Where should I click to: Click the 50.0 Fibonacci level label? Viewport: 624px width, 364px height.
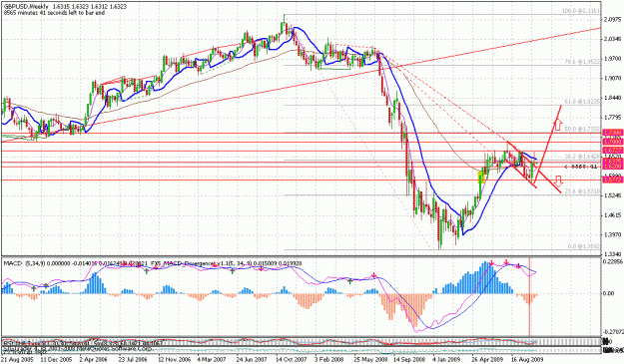tap(582, 130)
